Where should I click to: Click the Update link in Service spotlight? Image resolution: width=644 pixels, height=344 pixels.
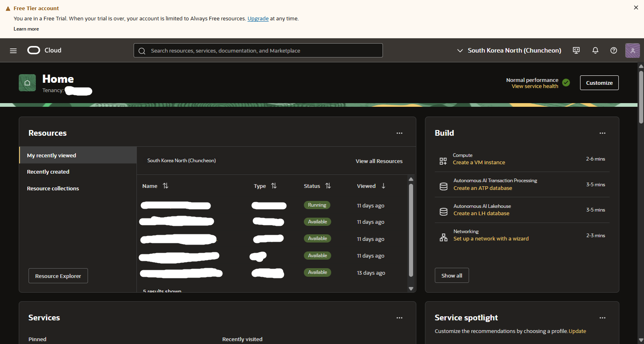point(577,331)
